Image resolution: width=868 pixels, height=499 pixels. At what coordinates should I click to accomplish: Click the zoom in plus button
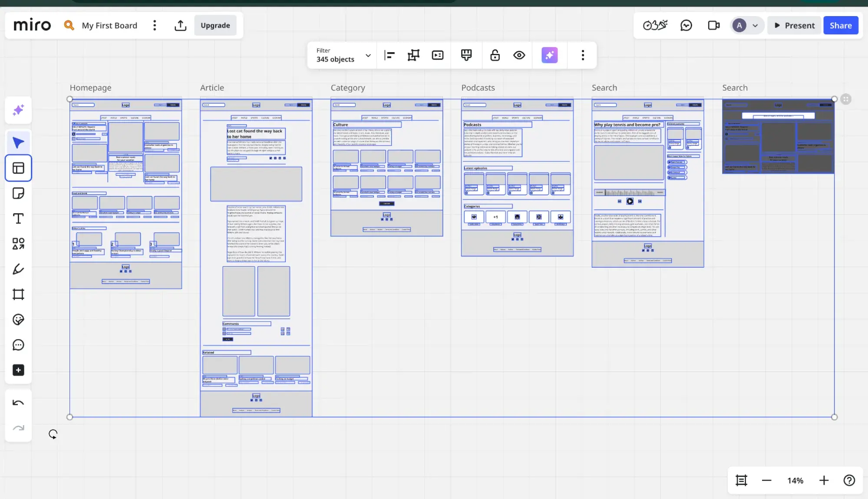point(824,480)
